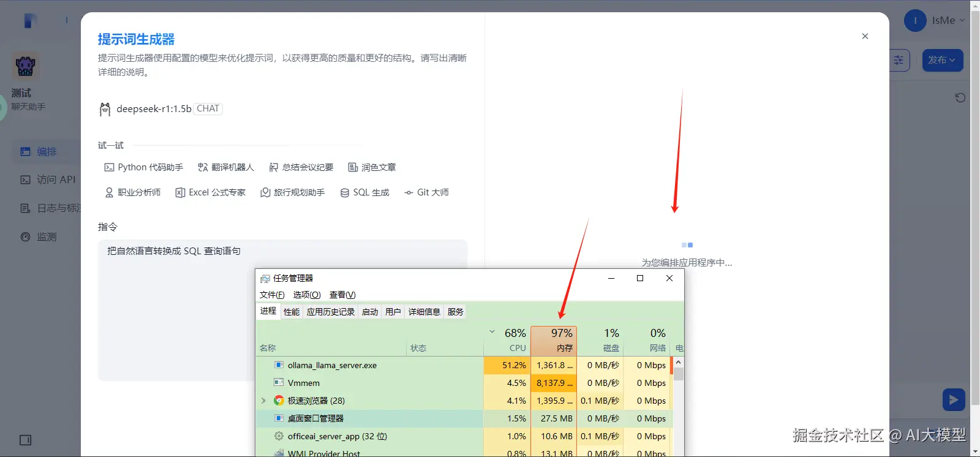Select the Vmmem process row

464,383
